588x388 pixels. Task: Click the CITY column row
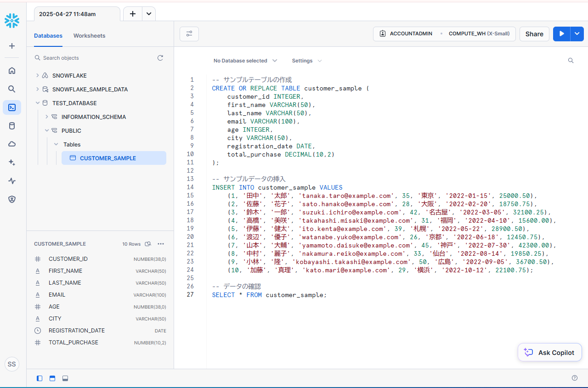100,319
